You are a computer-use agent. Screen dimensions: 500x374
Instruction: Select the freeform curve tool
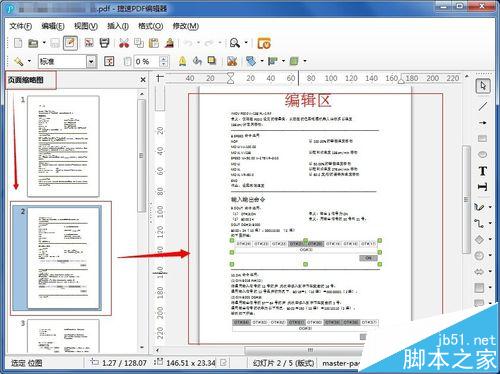(x=479, y=207)
